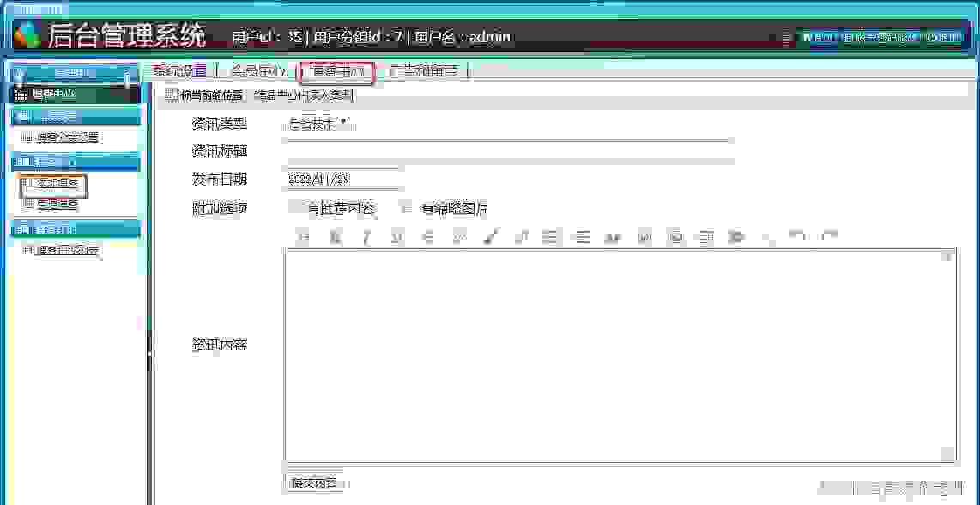980x505 pixels.
Task: Open the 资讯类型 dropdown showing 综合技术
Action: click(x=321, y=125)
